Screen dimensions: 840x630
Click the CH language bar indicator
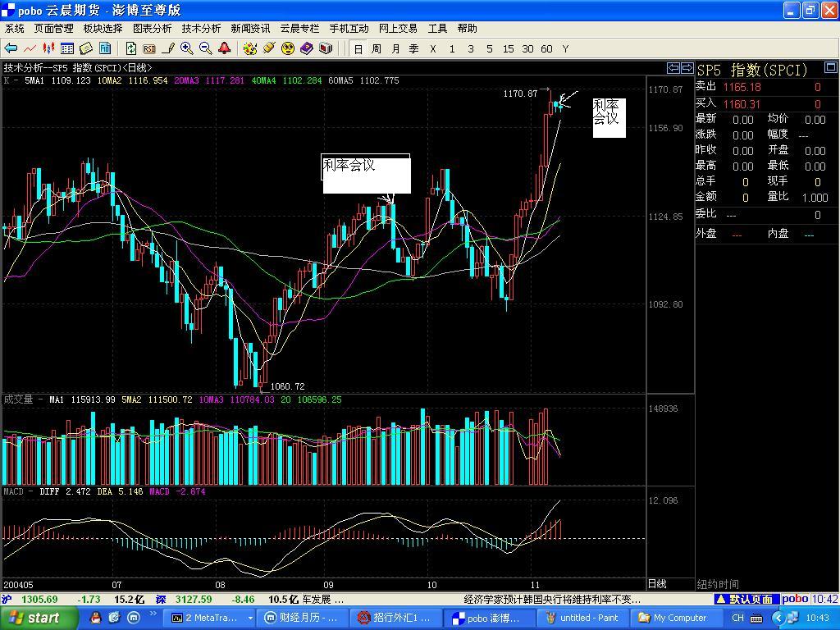pyautogui.click(x=737, y=618)
